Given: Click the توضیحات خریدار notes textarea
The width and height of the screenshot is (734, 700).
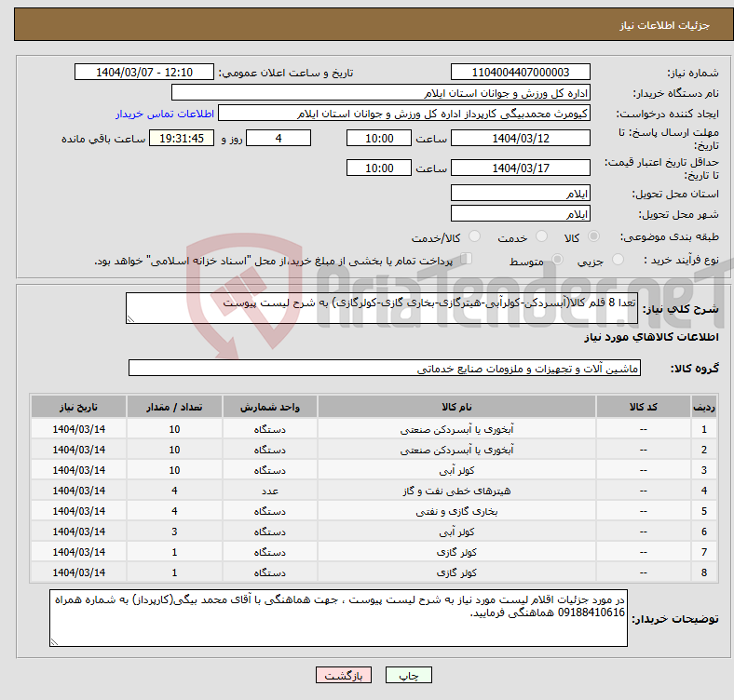Looking at the screenshot, I should coord(338,618).
